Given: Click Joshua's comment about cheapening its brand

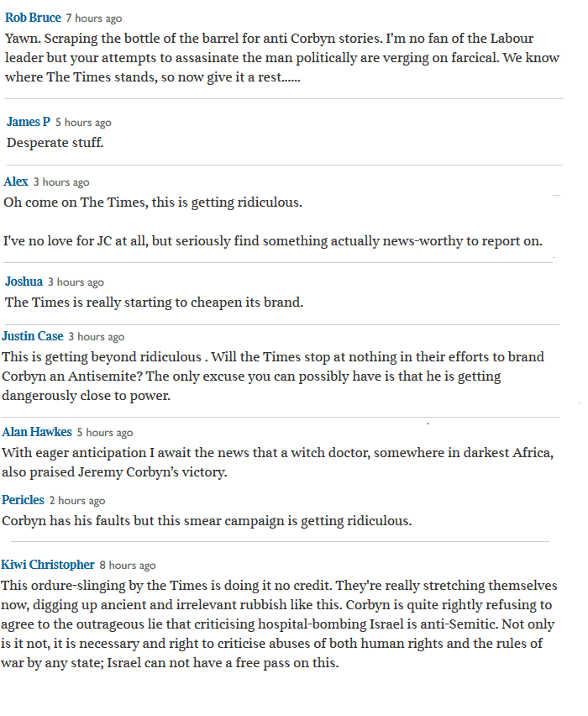Looking at the screenshot, I should pos(155,303).
